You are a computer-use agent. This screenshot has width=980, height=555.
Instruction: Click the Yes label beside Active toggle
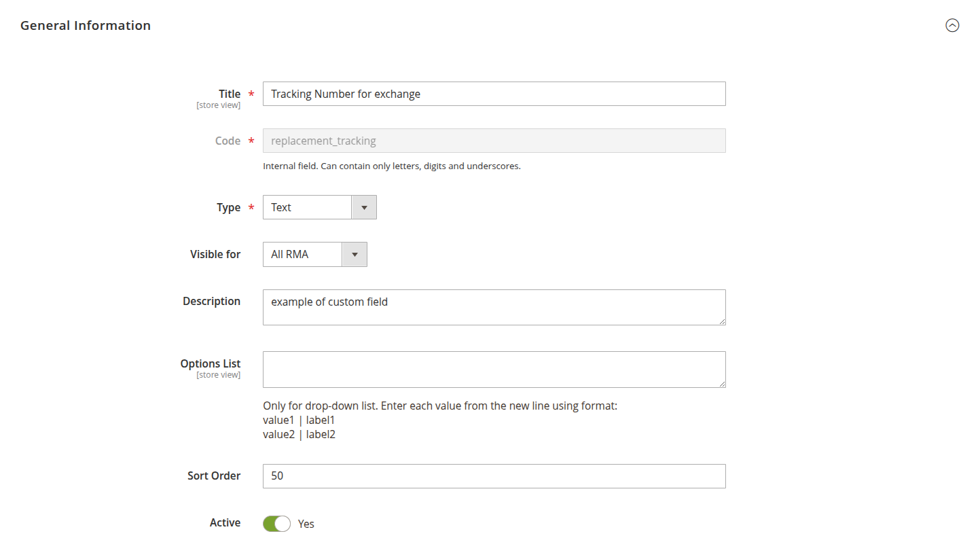tap(306, 524)
